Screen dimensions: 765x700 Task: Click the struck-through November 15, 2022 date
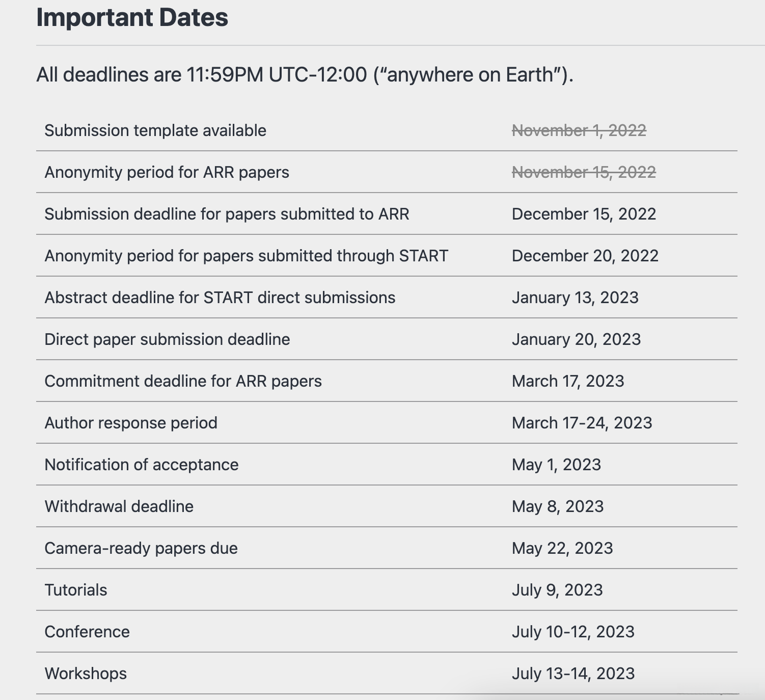coord(584,173)
